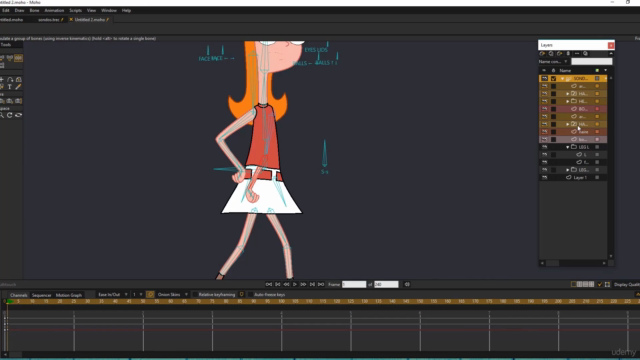This screenshot has width=640, height=360.
Task: Select the Layer 1 row in Layers
Action: tap(573, 178)
